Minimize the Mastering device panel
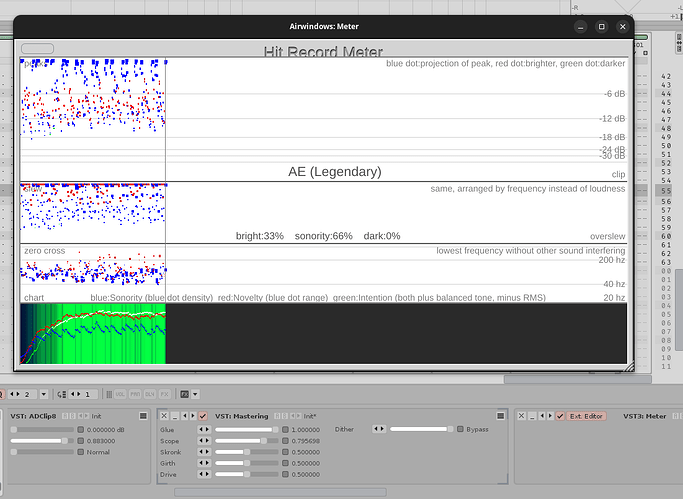 click(175, 416)
